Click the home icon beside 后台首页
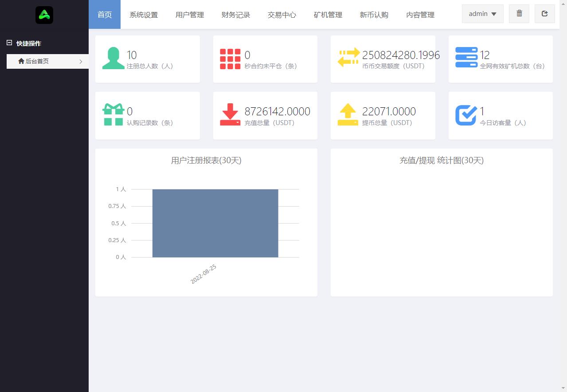The width and height of the screenshot is (567, 392). tap(21, 61)
